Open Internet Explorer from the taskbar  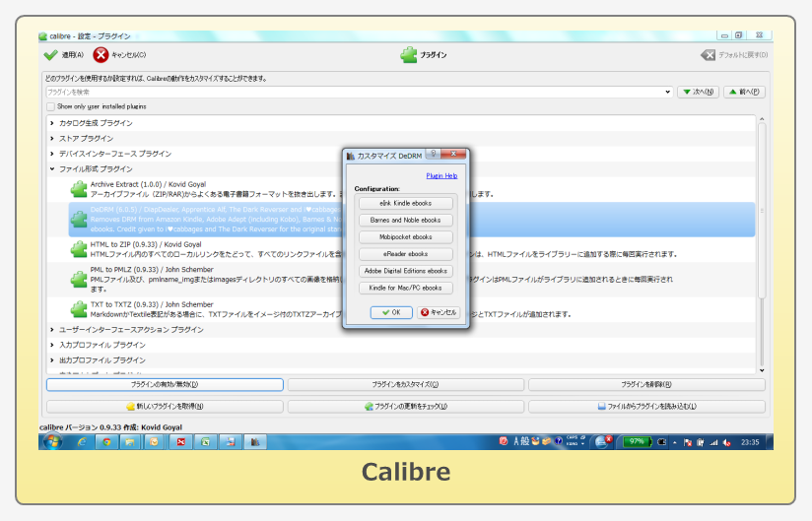click(82, 442)
